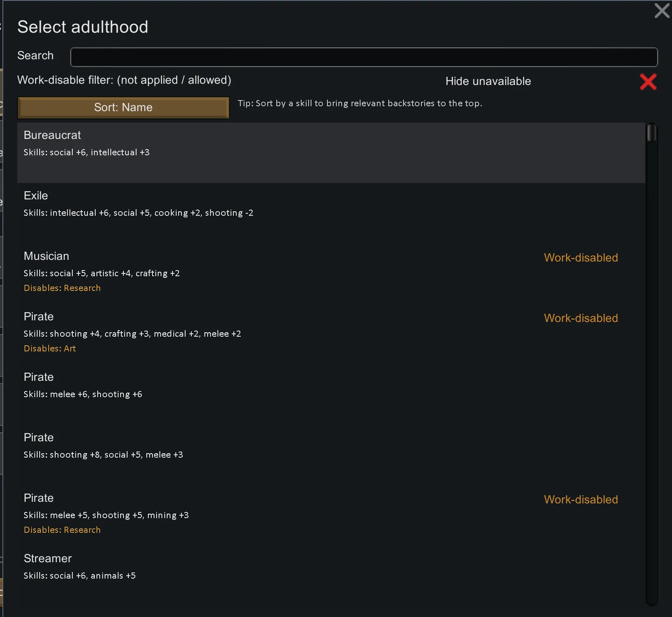Viewport: 672px width, 617px height.
Task: Click the Hide unavailable label
Action: pos(488,81)
